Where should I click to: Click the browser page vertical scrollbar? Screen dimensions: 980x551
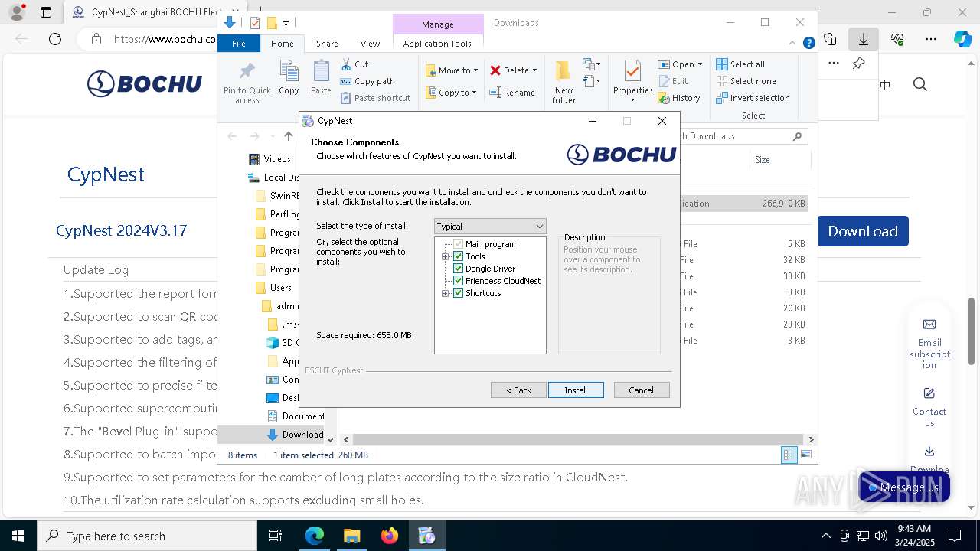[972, 331]
